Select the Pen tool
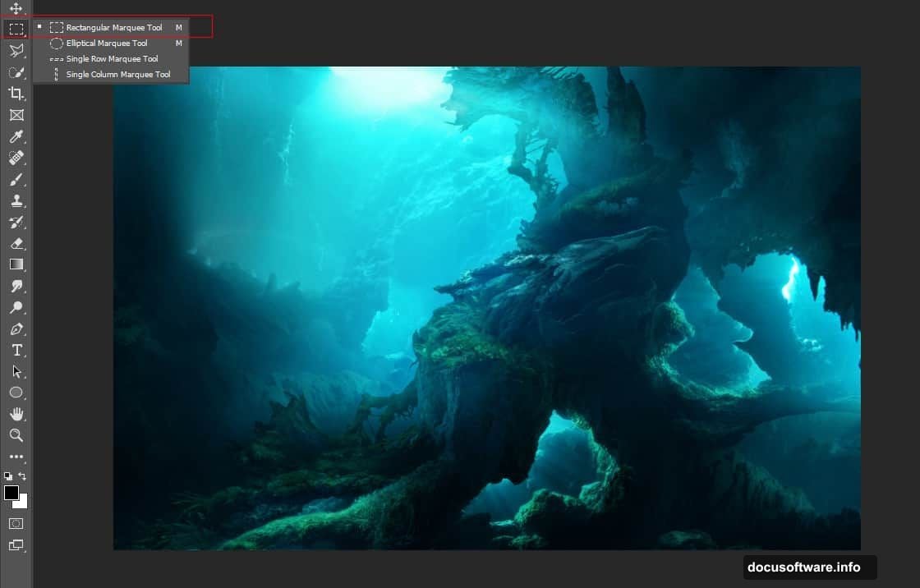The width and height of the screenshot is (920, 588). pos(16,328)
